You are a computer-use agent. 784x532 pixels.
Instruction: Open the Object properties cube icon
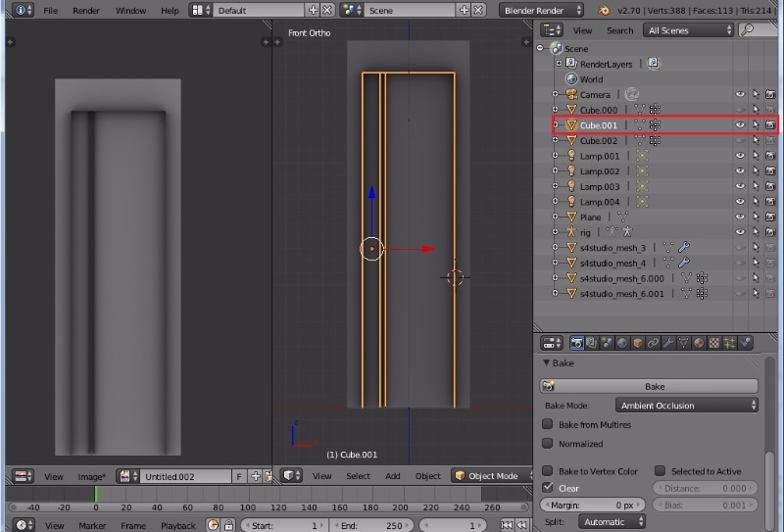click(x=637, y=343)
